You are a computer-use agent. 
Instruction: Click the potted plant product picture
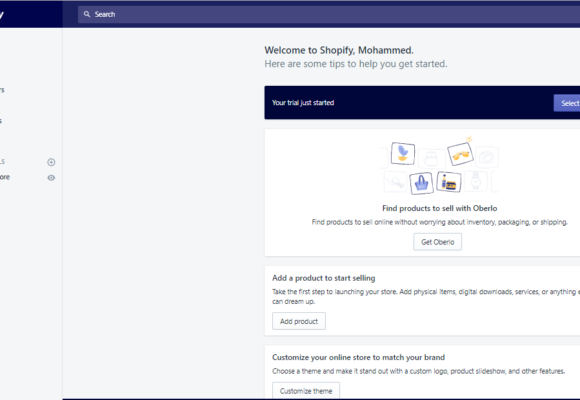tap(403, 153)
